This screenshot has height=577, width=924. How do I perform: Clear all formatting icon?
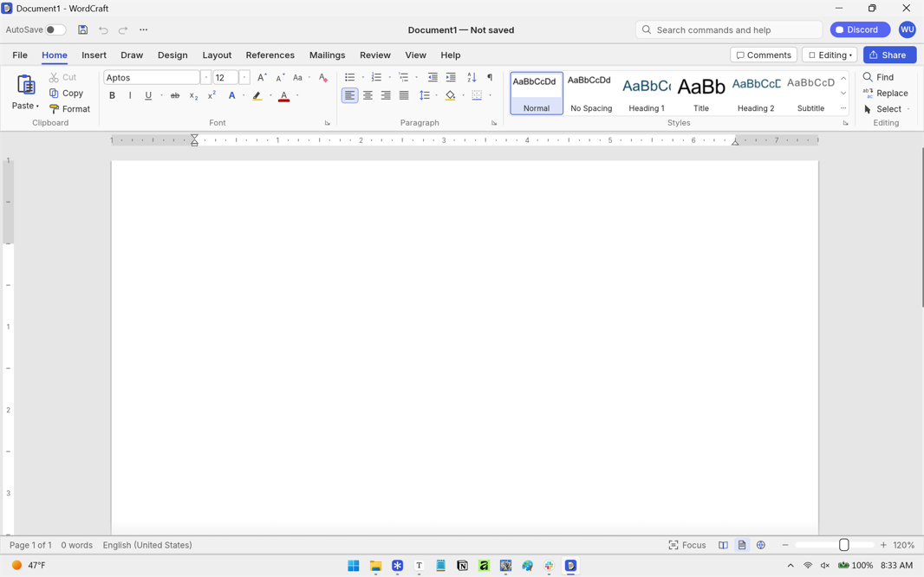pos(323,77)
